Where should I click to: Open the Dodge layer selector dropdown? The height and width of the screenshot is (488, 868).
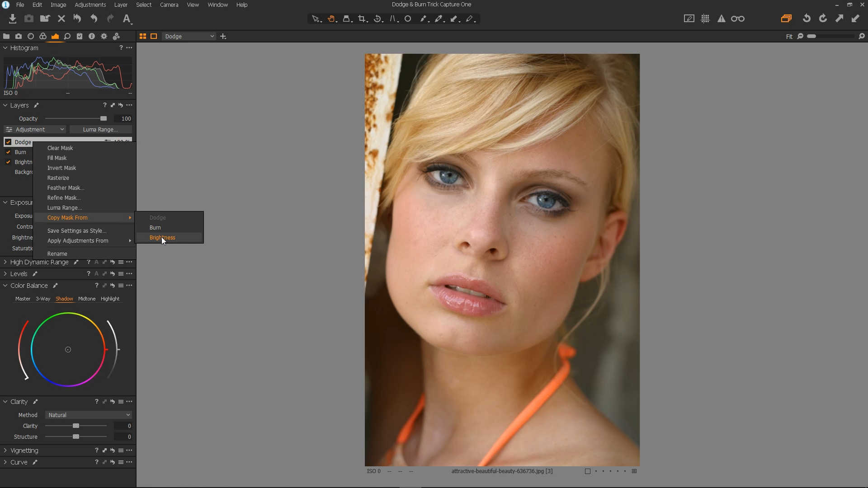[x=189, y=36]
